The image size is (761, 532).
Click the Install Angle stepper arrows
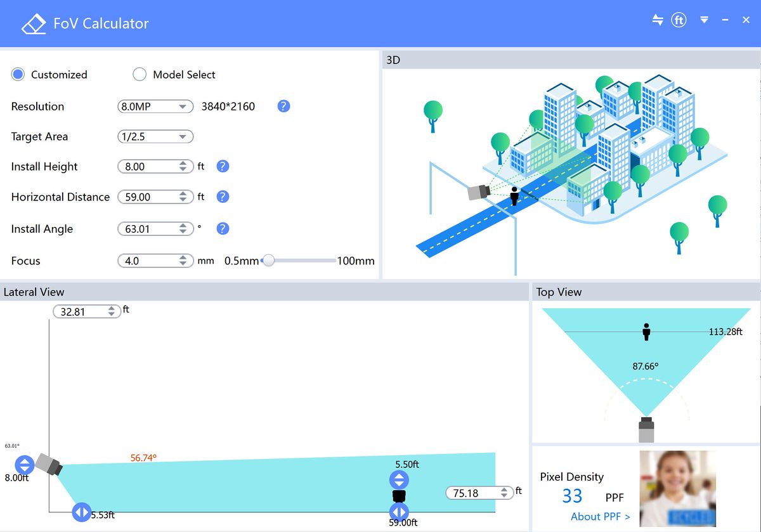pos(183,229)
